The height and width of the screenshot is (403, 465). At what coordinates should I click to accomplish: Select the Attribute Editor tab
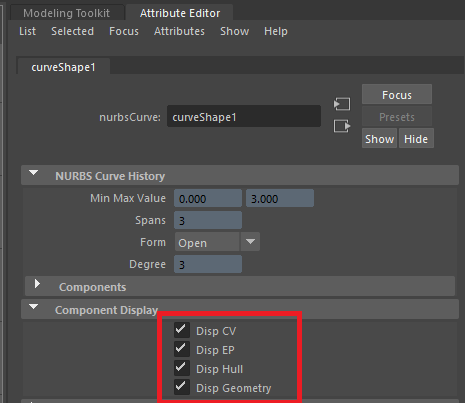point(180,13)
